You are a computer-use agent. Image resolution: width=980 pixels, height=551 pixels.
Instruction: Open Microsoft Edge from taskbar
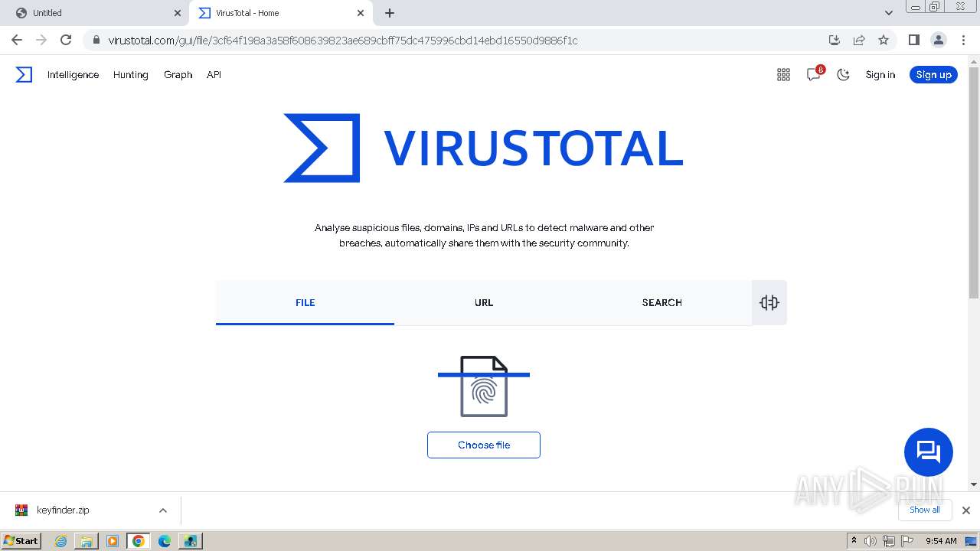(x=165, y=541)
